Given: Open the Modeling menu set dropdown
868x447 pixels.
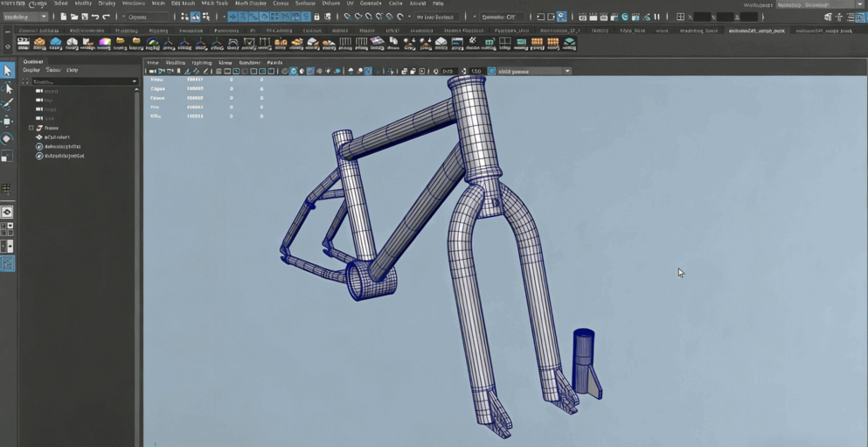Looking at the screenshot, I should [x=24, y=17].
